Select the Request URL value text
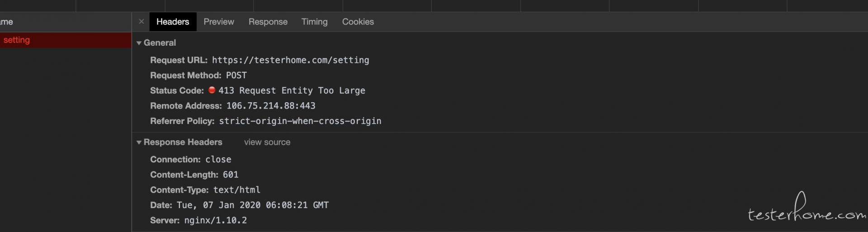 (x=291, y=60)
